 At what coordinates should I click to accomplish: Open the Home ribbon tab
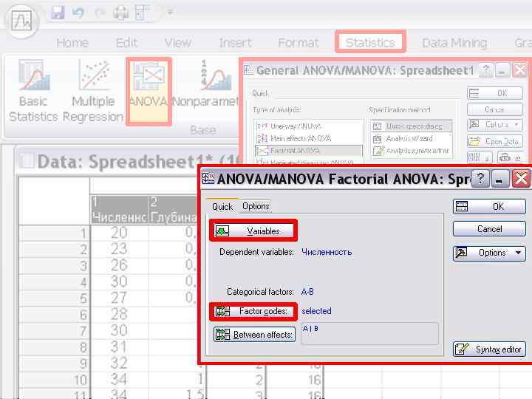(x=72, y=43)
